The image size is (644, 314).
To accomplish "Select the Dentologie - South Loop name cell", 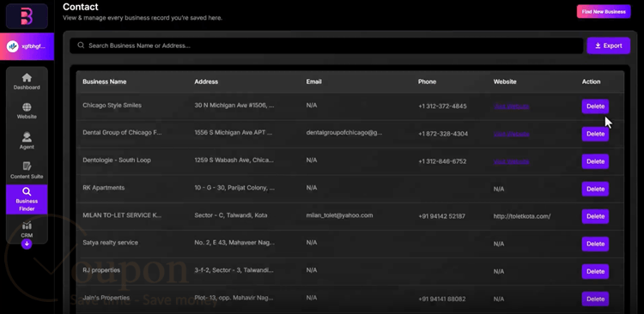I will [117, 160].
